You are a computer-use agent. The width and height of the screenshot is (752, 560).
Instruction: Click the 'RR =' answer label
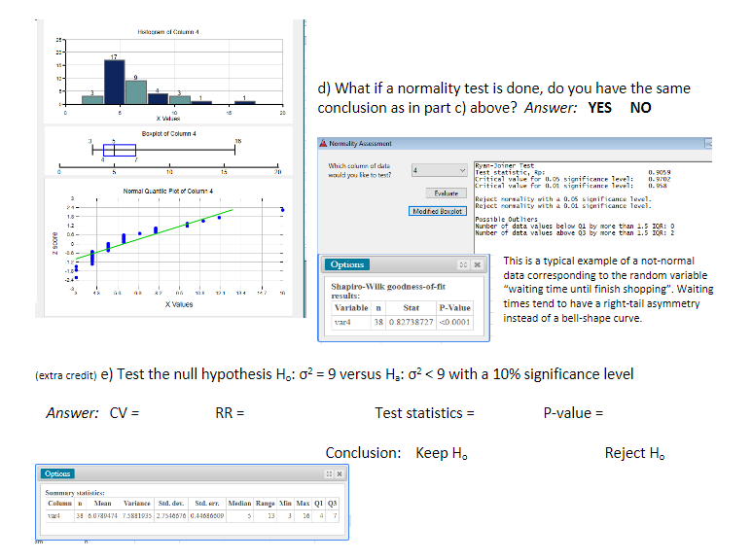pos(230,413)
